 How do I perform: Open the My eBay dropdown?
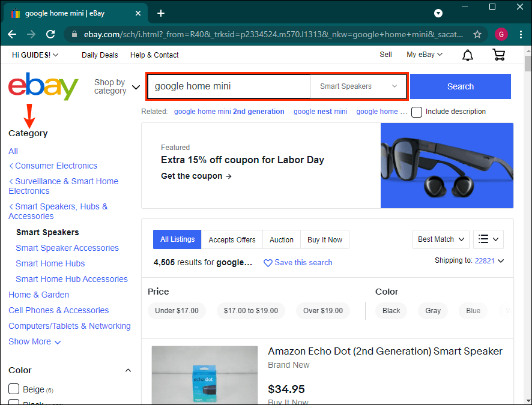(x=425, y=55)
